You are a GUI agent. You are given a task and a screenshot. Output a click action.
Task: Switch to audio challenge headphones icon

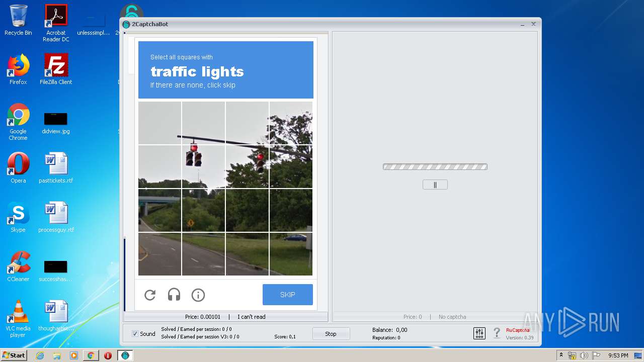(174, 295)
